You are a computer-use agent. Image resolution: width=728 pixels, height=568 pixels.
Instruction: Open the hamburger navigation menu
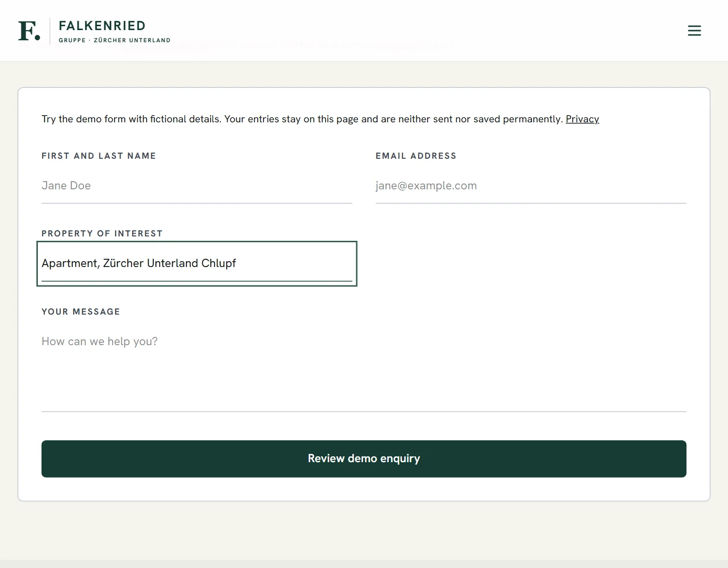coord(695,31)
